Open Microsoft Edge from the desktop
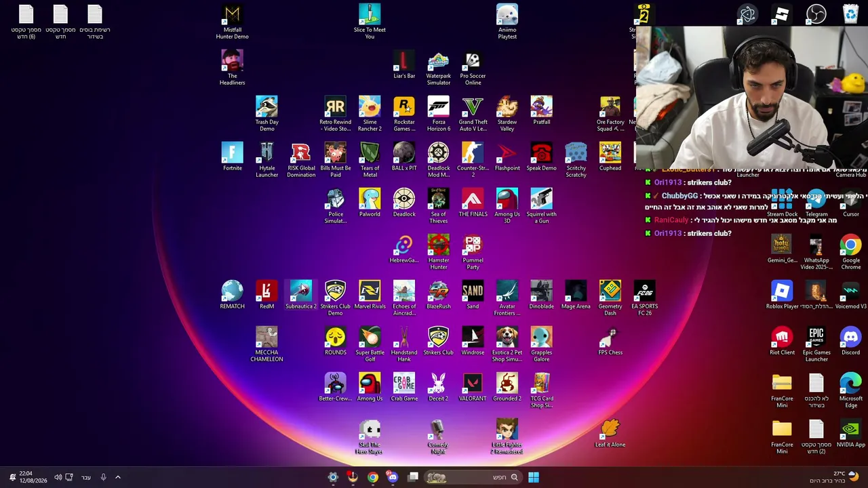868x488 pixels. point(850,383)
